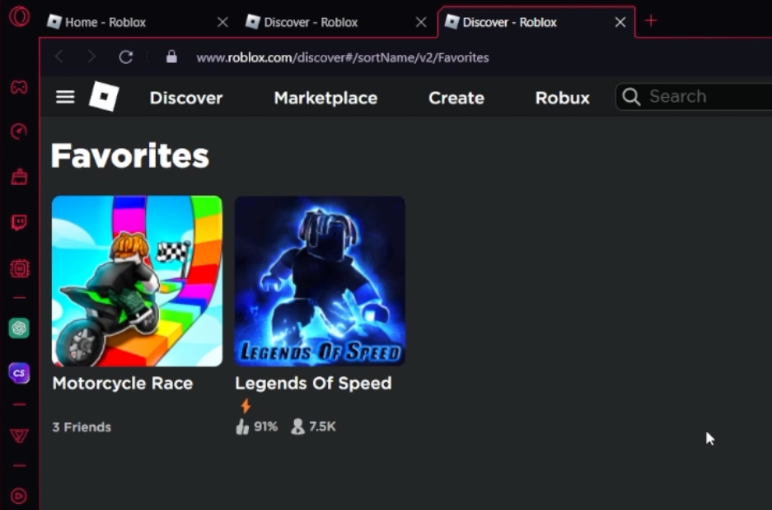Click the thumbs-up rating icon
Viewport: 772px width, 510px height.
pos(242,426)
